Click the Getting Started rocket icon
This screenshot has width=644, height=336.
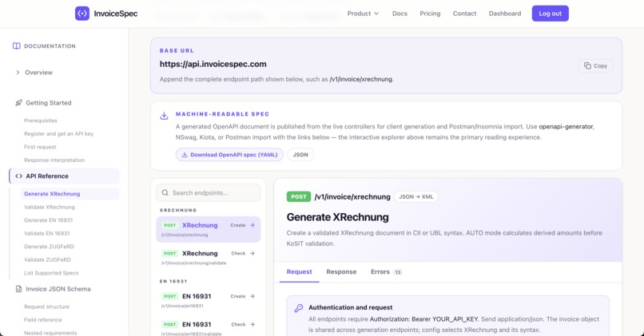[18, 103]
